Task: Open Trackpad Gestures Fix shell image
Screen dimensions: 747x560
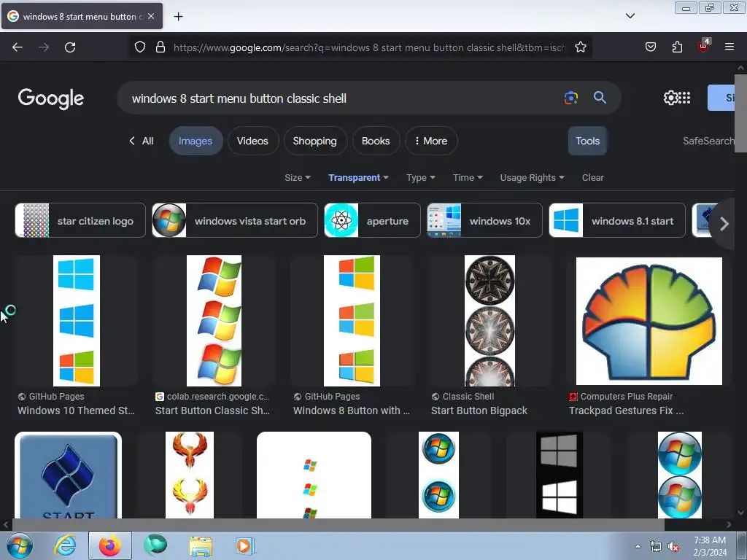Action: 649,321
